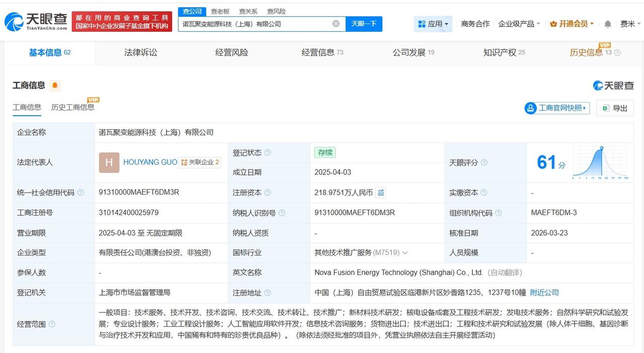Open HOUYANG GUO legal representative link

(150, 162)
